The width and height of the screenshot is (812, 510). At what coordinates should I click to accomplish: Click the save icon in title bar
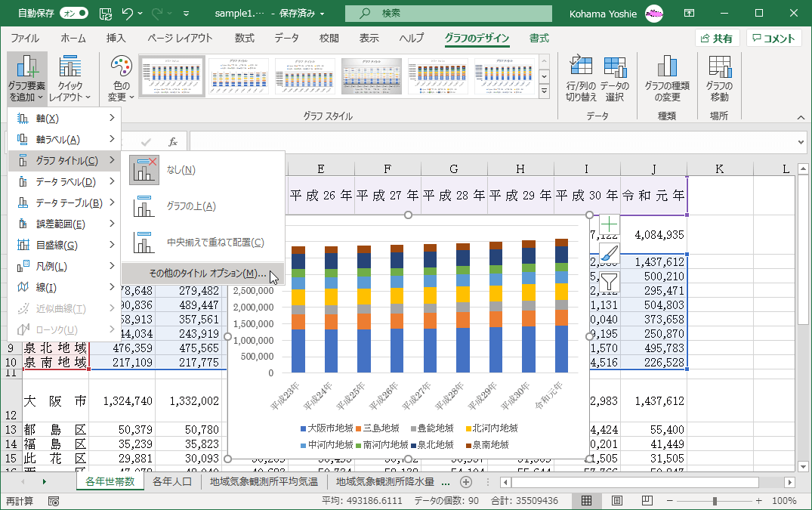106,14
